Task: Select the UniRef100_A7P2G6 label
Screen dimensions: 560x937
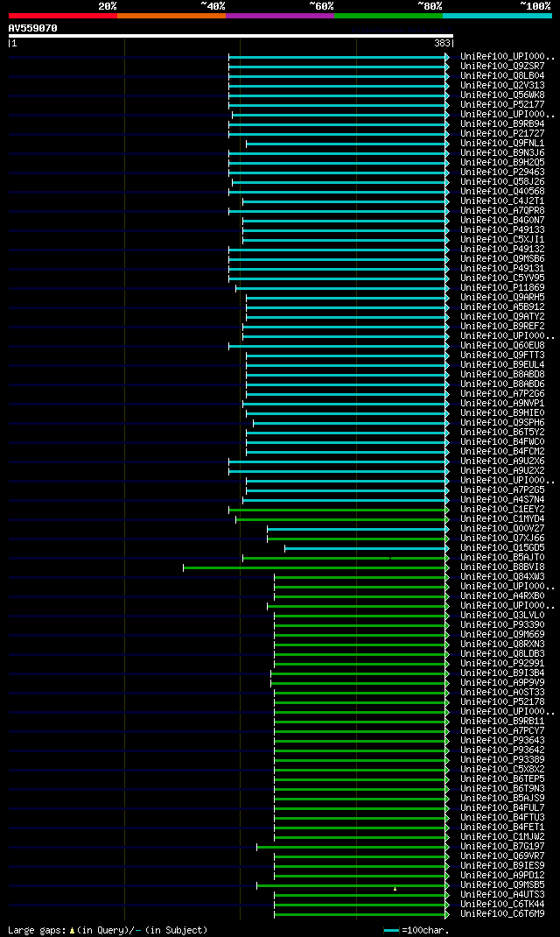Action: click(502, 394)
